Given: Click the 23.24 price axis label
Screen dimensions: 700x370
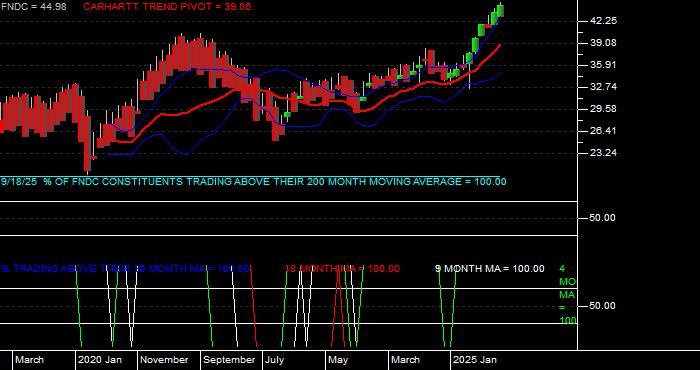Looking at the screenshot, I should [x=603, y=153].
